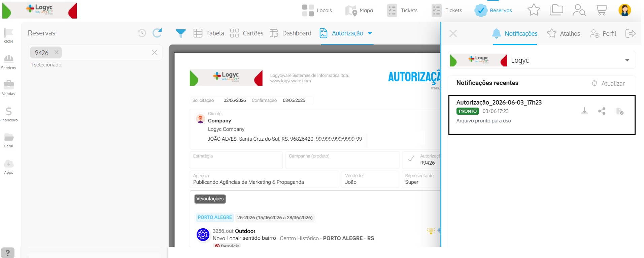Image resolution: width=644 pixels, height=258 pixels.
Task: Click the 'Notificações recentes' heading
Action: [487, 83]
